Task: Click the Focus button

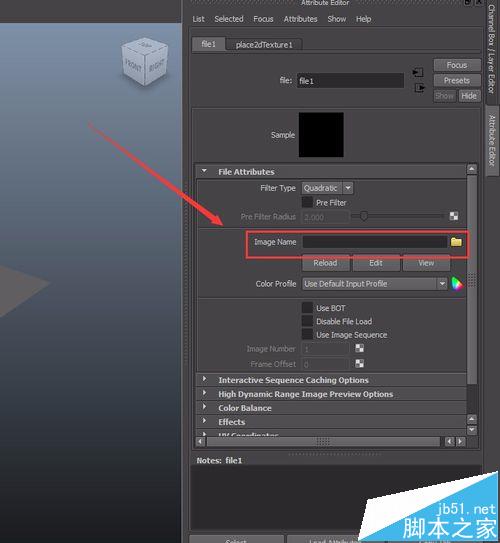Action: [x=457, y=65]
